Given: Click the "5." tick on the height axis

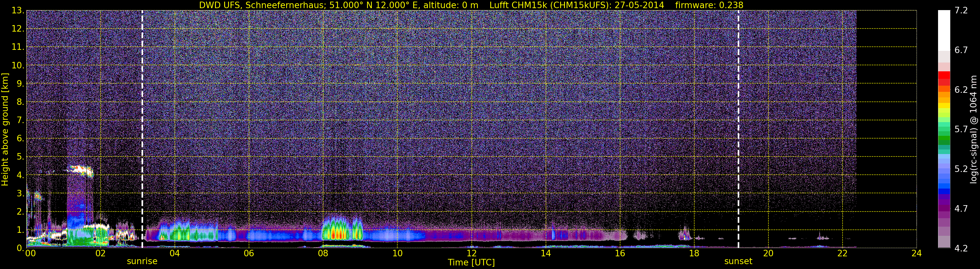Looking at the screenshot, I should 20,157.
